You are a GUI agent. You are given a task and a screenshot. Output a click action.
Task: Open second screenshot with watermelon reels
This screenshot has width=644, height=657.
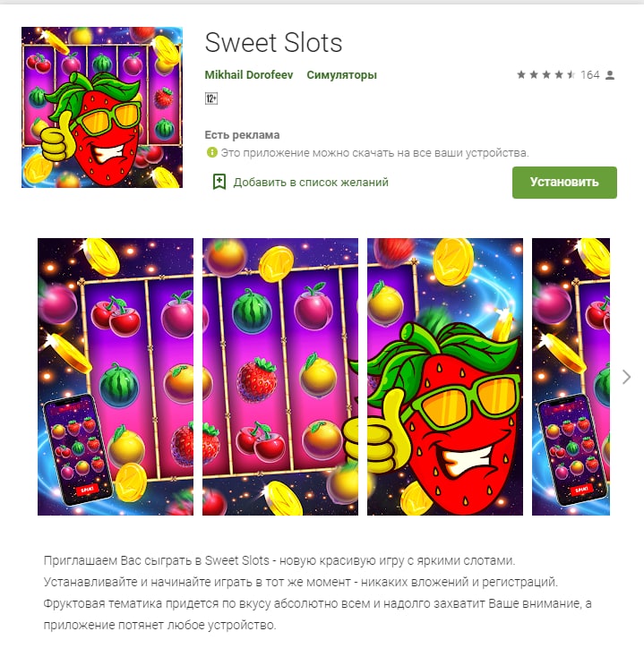(x=280, y=377)
